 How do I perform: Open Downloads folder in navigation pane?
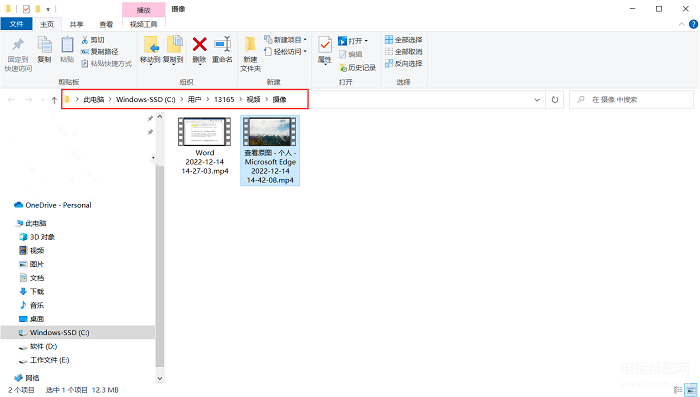(32, 292)
